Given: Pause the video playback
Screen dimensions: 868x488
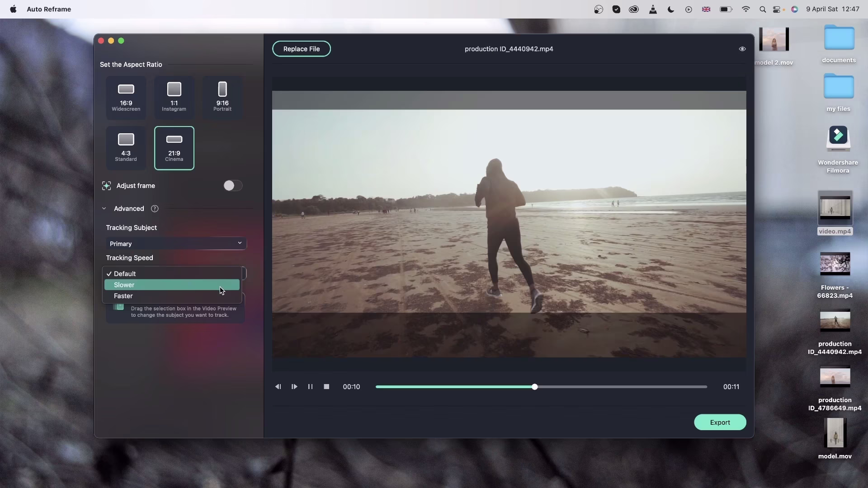Looking at the screenshot, I should tap(310, 387).
